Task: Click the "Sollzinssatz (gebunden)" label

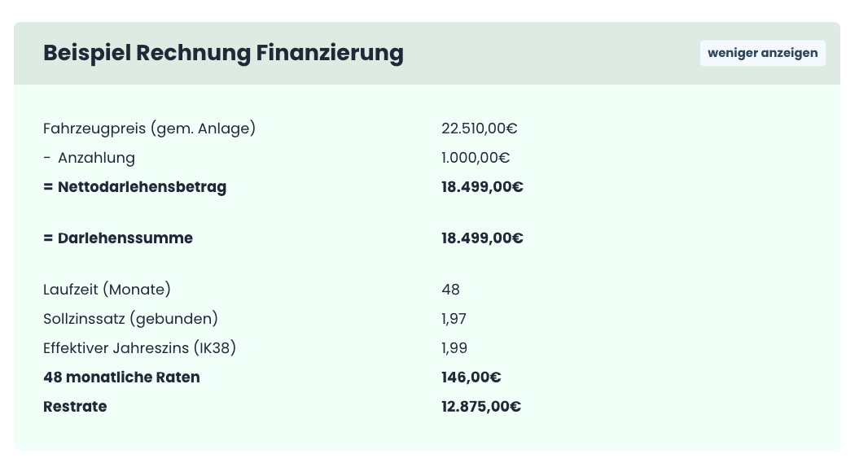Action: point(130,319)
